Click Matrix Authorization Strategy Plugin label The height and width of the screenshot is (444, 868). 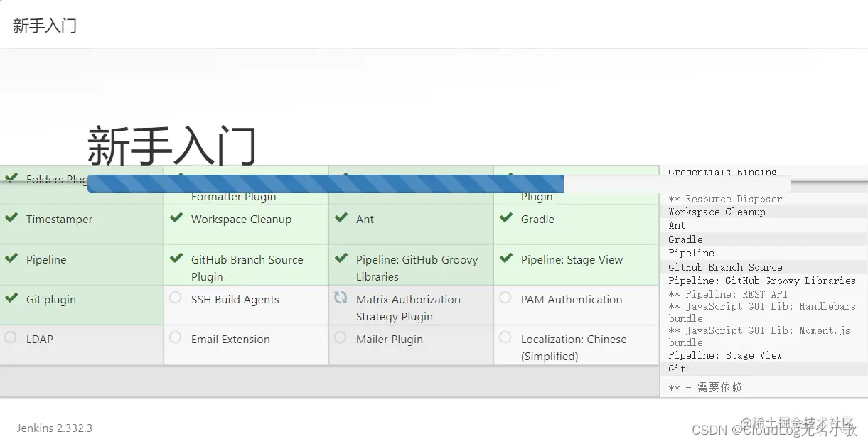(x=408, y=308)
